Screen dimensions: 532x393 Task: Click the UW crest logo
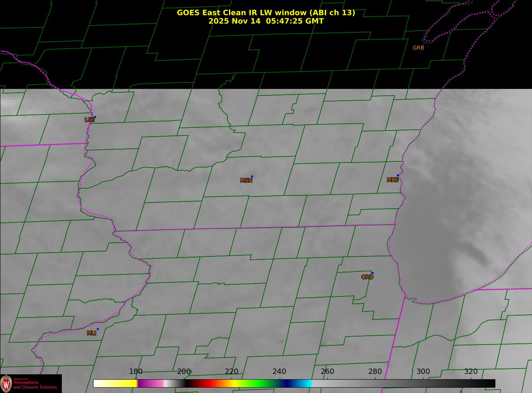pos(6,383)
